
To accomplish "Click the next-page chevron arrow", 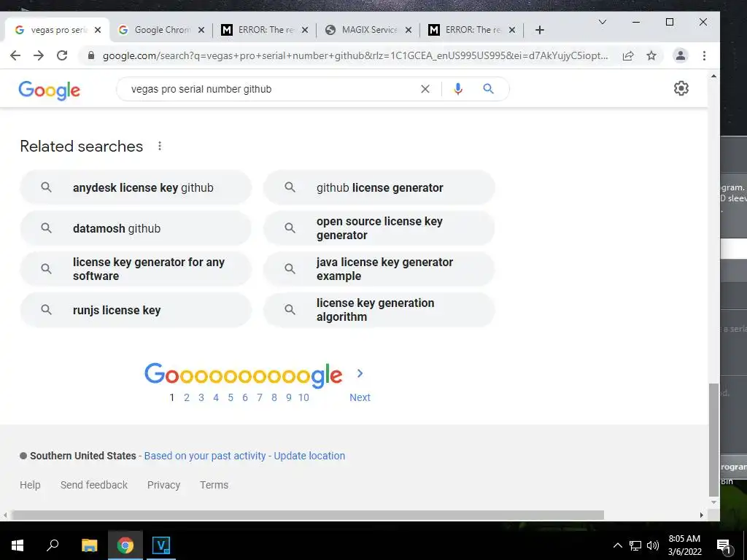I will [360, 374].
